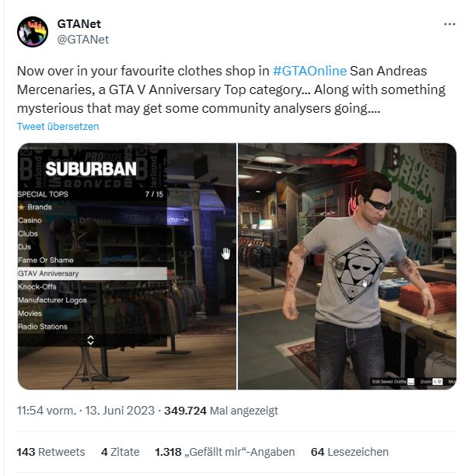Open the @GTANet handle

point(83,40)
